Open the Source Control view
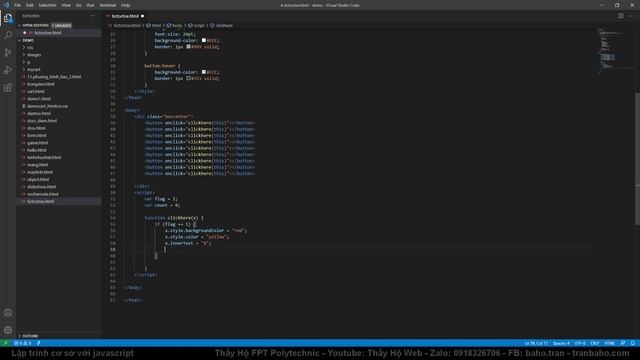The image size is (640, 360). point(8,53)
